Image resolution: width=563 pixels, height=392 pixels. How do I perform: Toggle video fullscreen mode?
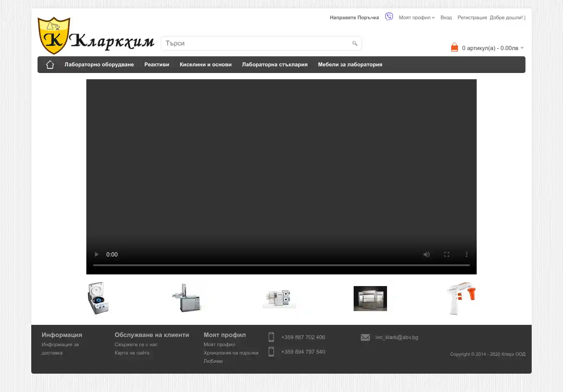point(446,254)
